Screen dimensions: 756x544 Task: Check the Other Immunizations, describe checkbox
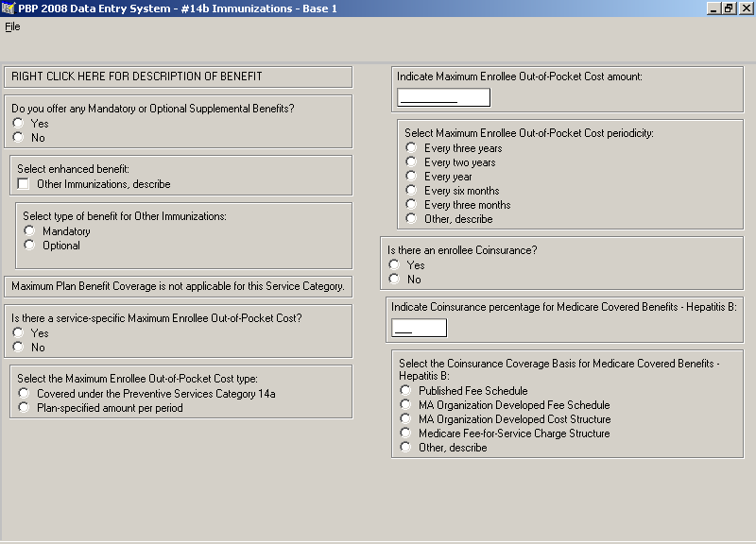[24, 184]
